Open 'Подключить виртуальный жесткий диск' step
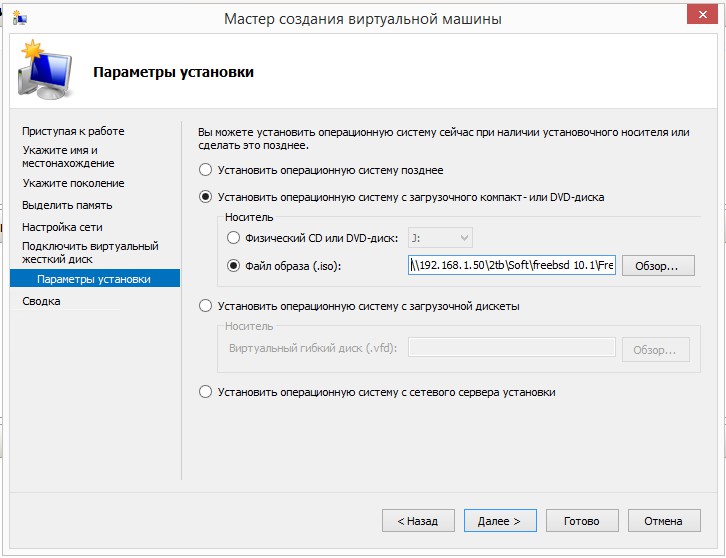 90,252
